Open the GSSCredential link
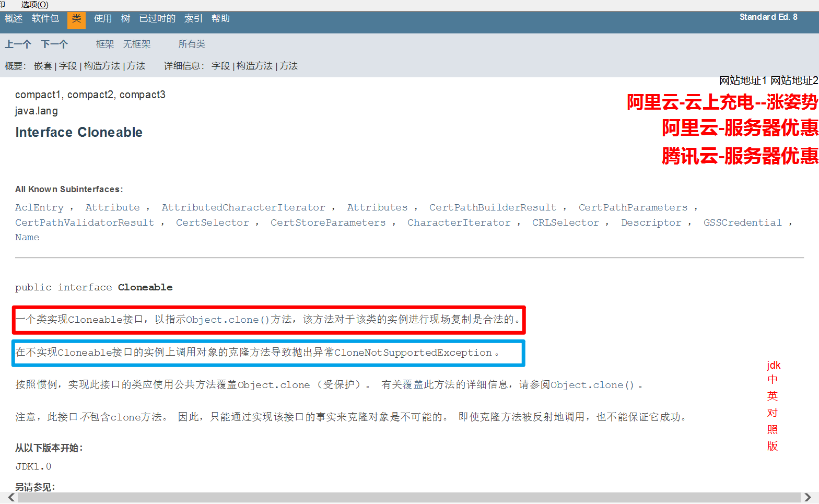The image size is (819, 504). [x=742, y=222]
